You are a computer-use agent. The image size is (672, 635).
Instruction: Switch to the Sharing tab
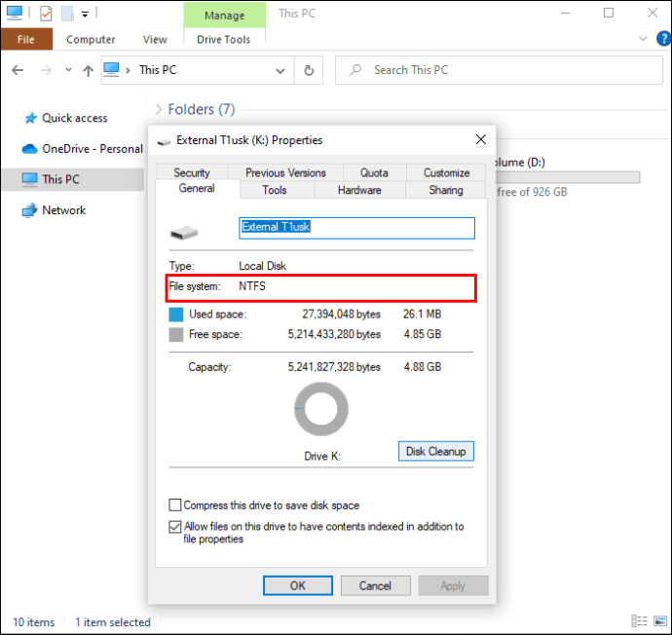(446, 190)
